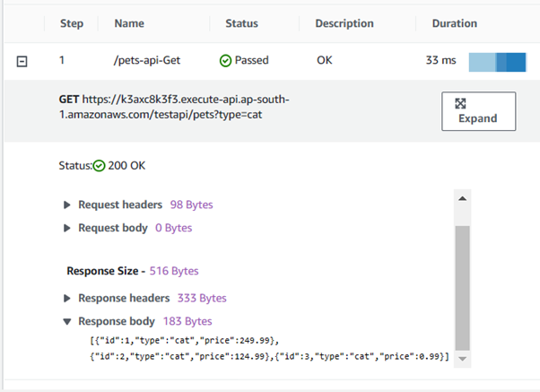Click scrollbar up arrow in details panel

point(463,198)
